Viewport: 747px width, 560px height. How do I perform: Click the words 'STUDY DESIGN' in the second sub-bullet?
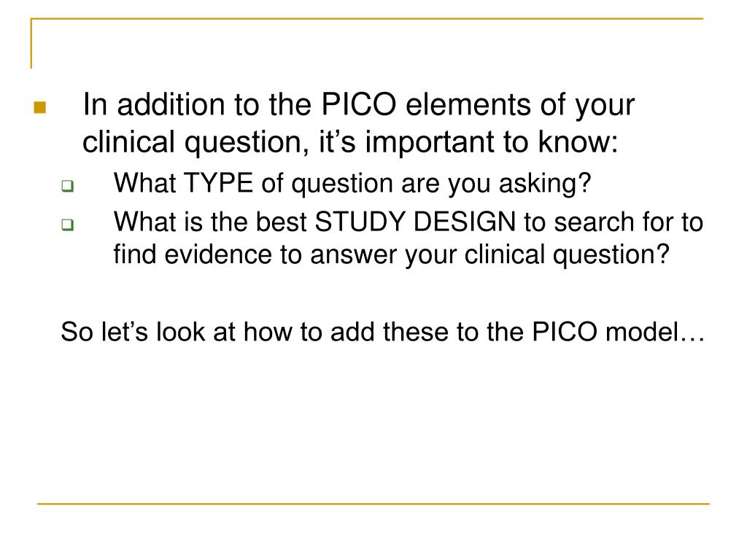(x=415, y=222)
